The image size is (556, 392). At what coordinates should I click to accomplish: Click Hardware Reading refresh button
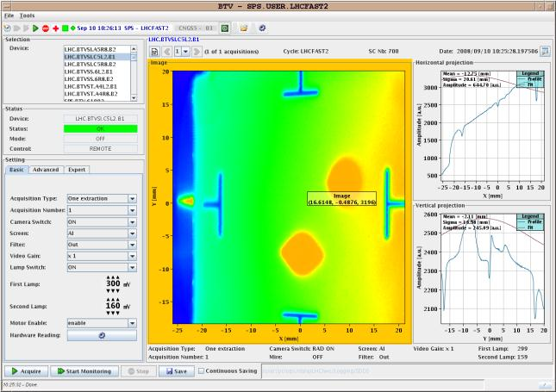(x=102, y=335)
